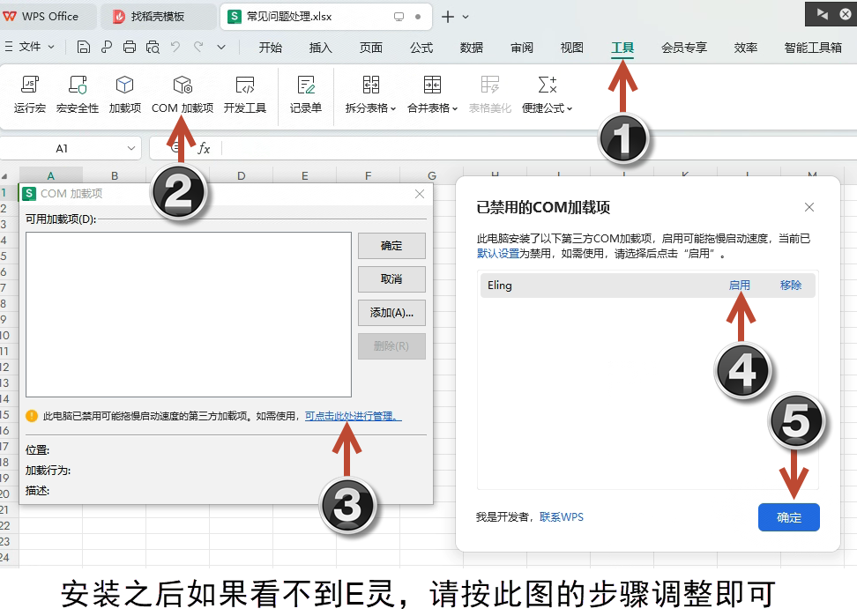Expand the new tab dropdown arrow
Image resolution: width=857 pixels, height=616 pixels.
click(466, 17)
